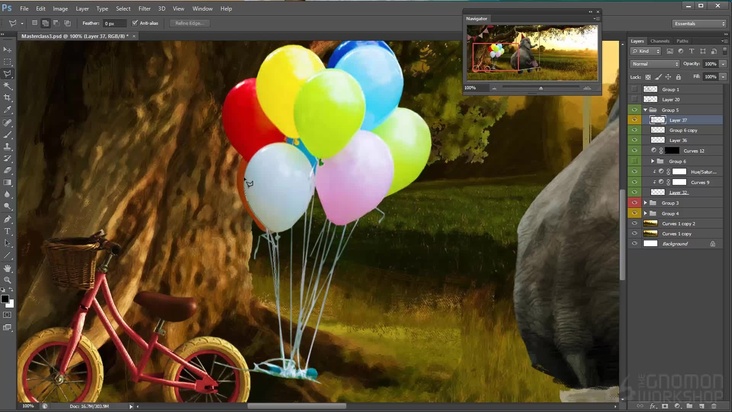Hide Layer 37 visibility eye
This screenshot has width=732, height=412.
pyautogui.click(x=634, y=120)
